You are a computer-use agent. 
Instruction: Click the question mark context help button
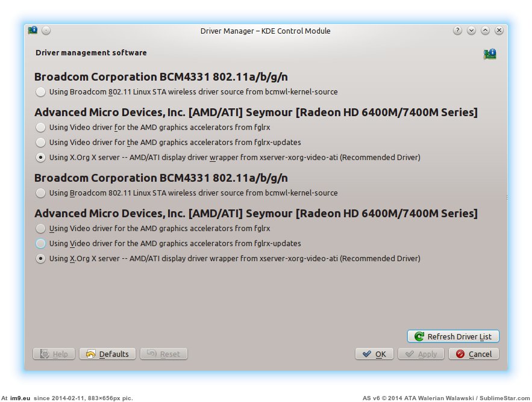coord(458,31)
